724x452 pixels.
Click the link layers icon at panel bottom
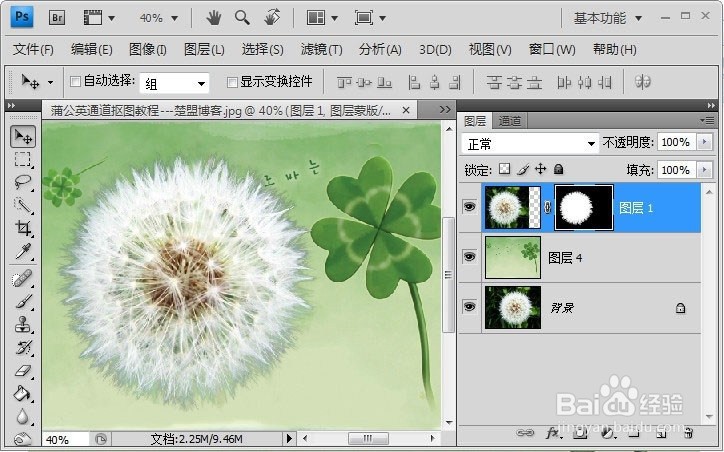click(525, 433)
